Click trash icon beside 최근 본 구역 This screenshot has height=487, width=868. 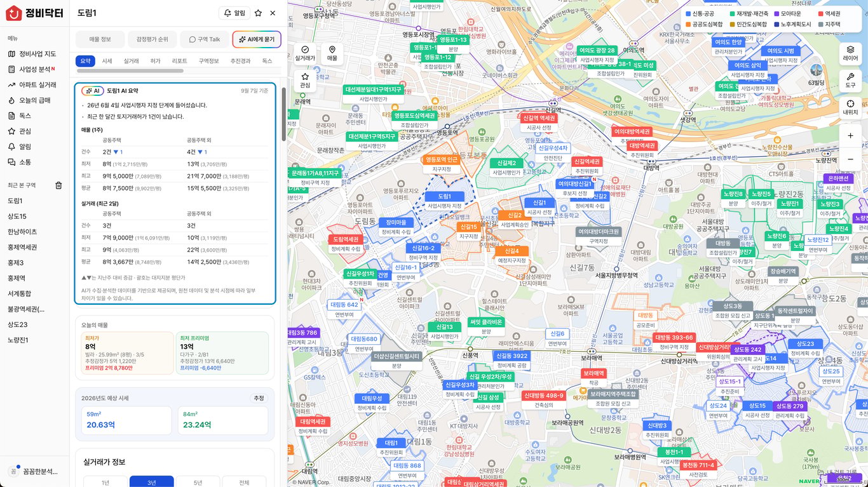(x=58, y=185)
